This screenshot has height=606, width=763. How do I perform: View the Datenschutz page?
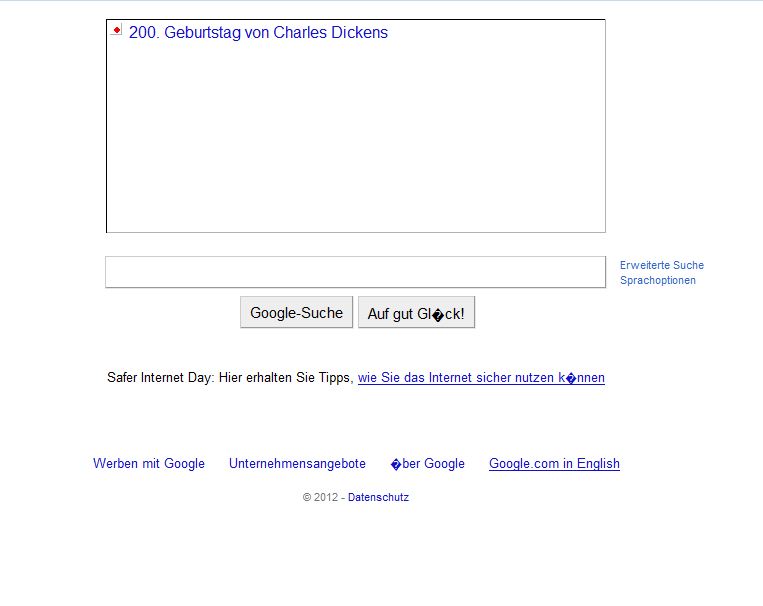[x=378, y=498]
